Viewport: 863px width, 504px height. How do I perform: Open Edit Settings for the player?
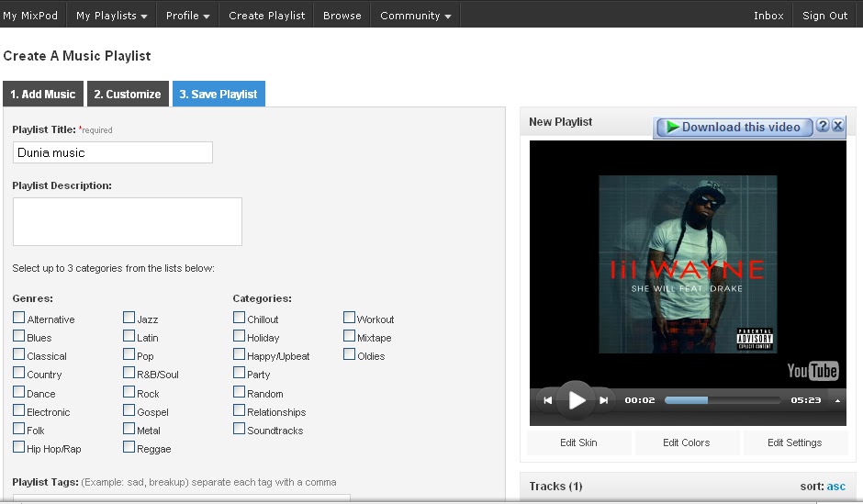(795, 442)
